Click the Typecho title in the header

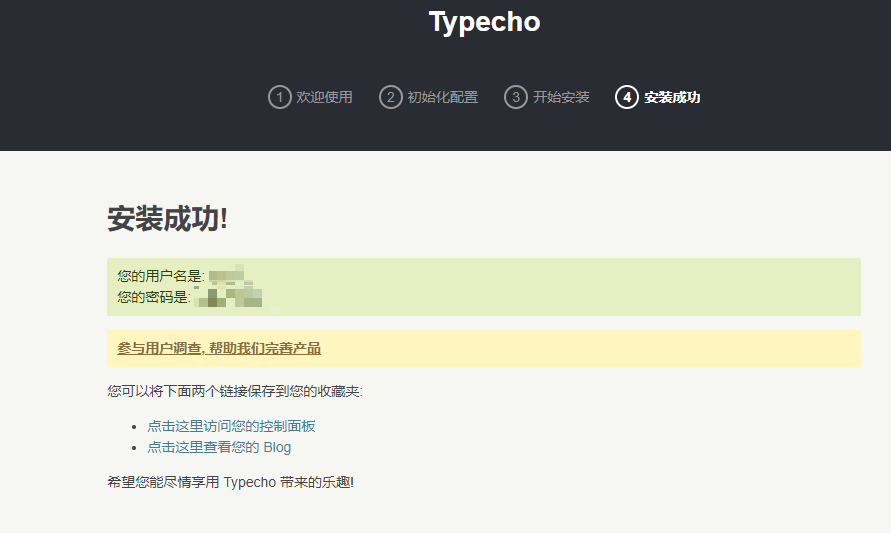point(484,22)
